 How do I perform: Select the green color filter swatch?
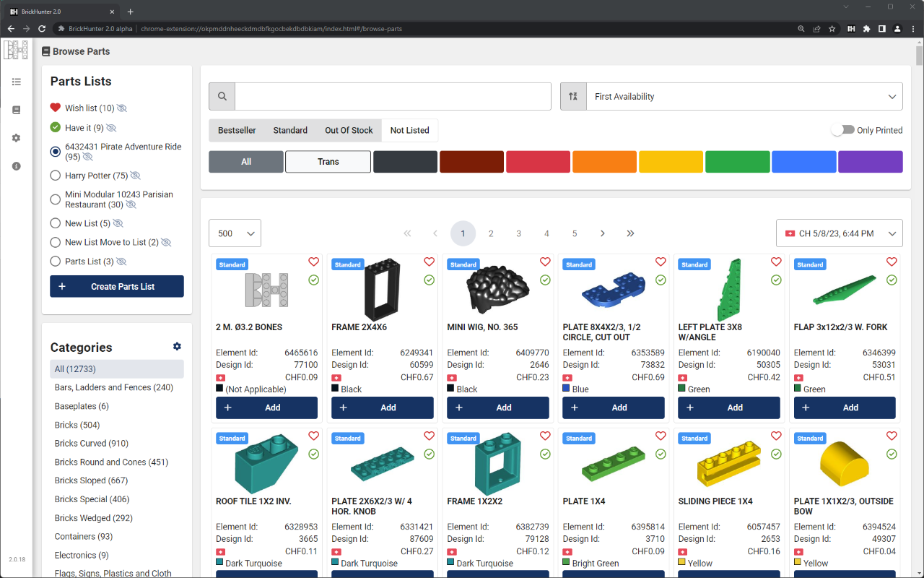tap(737, 161)
